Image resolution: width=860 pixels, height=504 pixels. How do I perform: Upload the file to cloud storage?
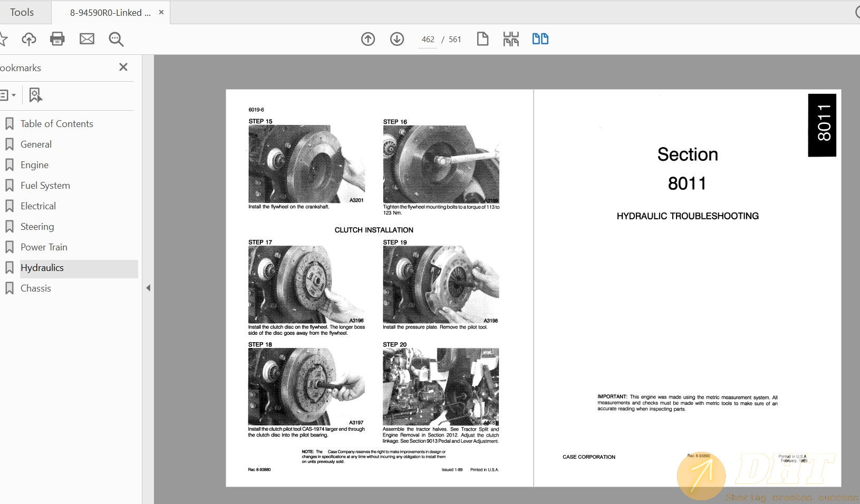(29, 38)
